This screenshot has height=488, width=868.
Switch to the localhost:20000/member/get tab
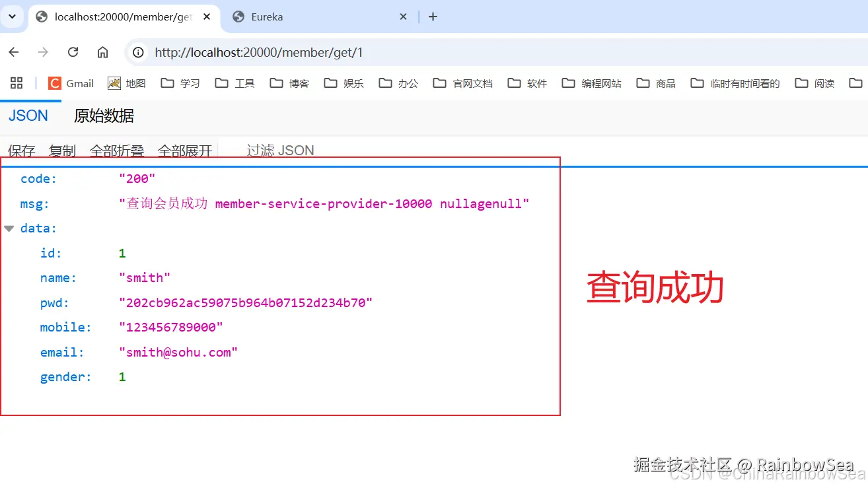point(125,17)
